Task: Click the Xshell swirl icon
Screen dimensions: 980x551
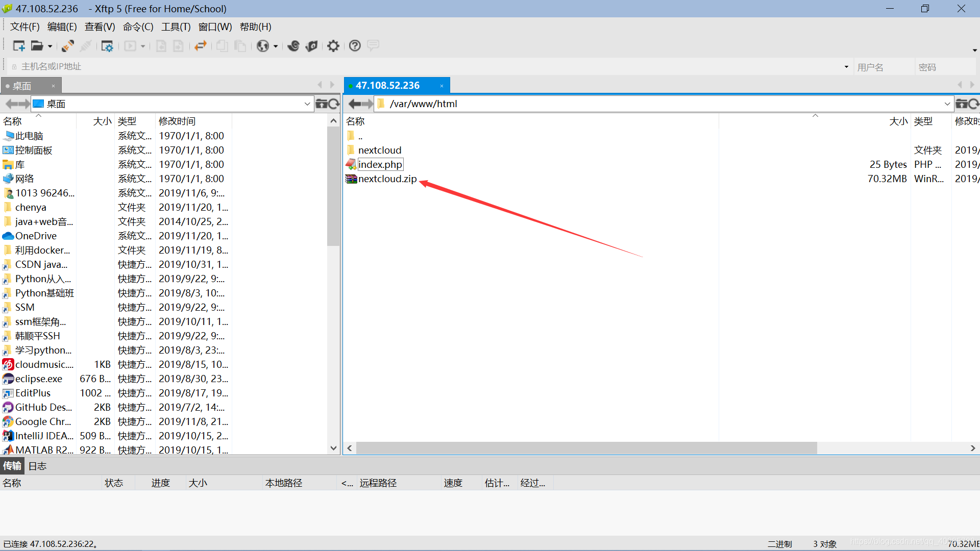Action: (x=293, y=46)
